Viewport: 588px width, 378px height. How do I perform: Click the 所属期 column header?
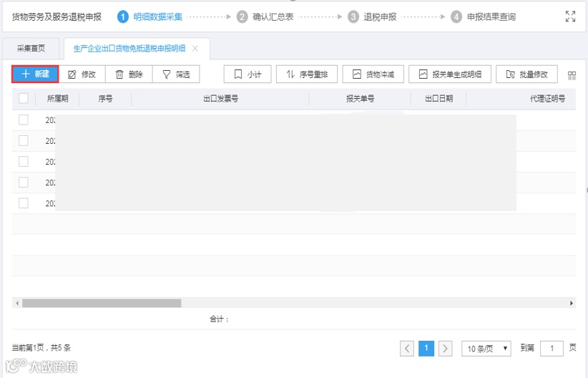tap(57, 99)
